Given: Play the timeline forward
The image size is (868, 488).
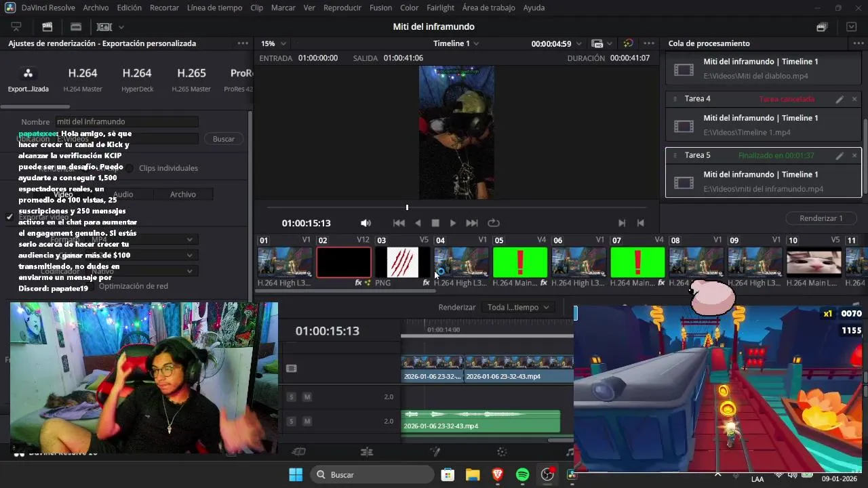Looking at the screenshot, I should coord(453,223).
